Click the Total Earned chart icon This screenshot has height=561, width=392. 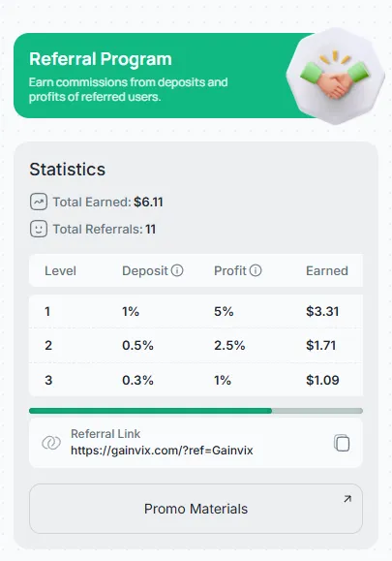point(39,202)
